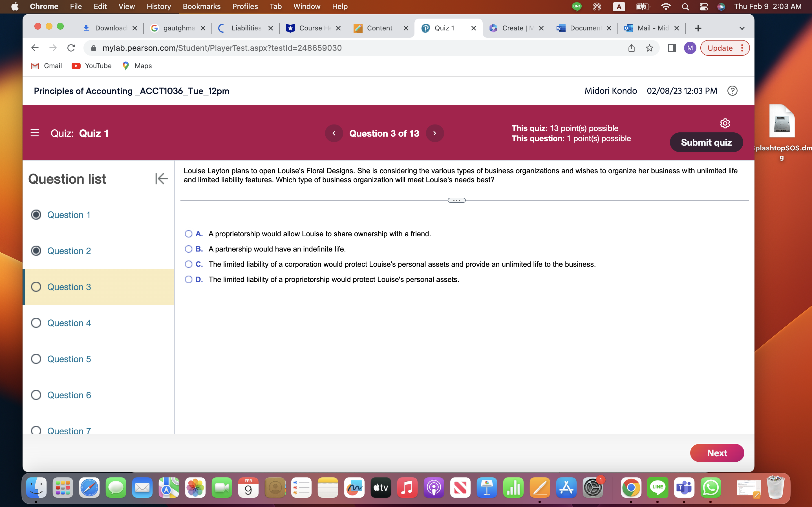Advance with the next question chevron
Image resolution: width=812 pixels, height=507 pixels.
pos(434,133)
